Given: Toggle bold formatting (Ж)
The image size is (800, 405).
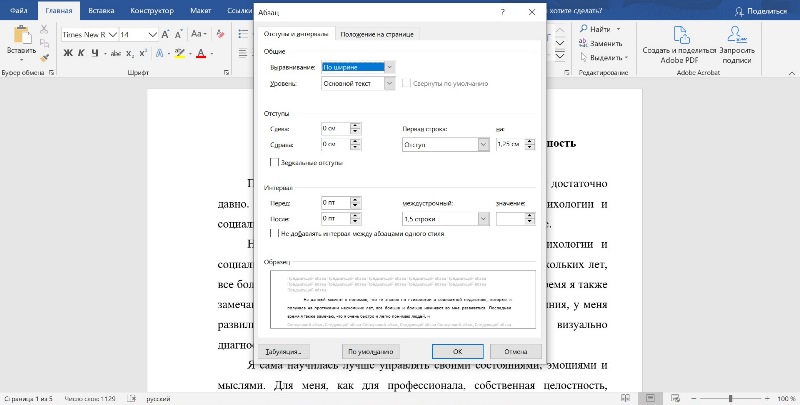Looking at the screenshot, I should 67,53.
